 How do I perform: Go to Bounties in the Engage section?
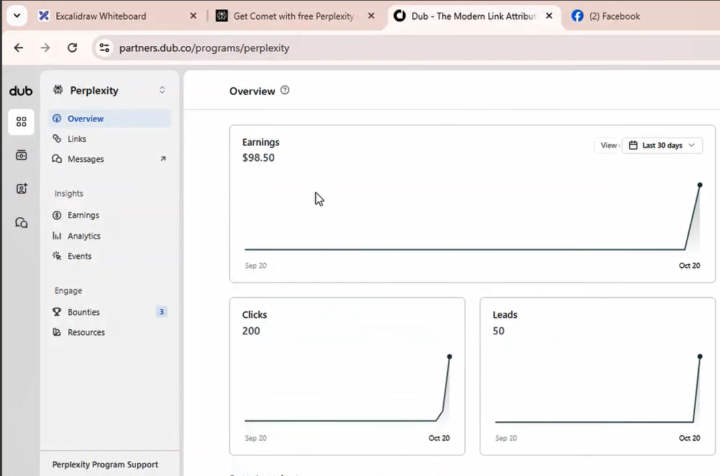83,312
